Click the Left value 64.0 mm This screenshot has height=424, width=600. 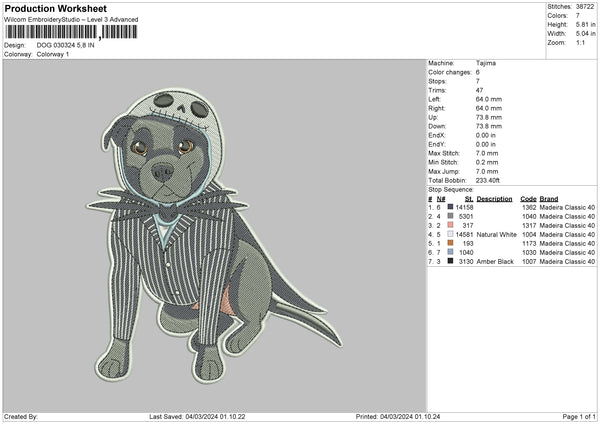coord(489,99)
